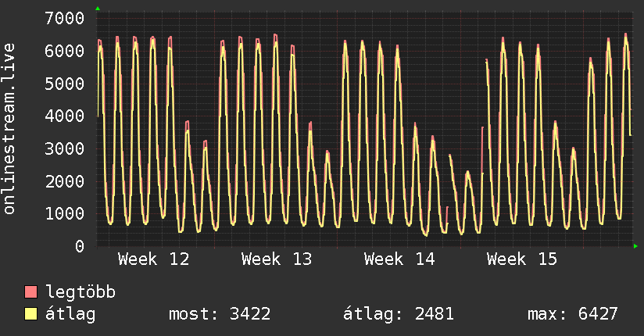Click the 0 y-axis tick label
The image size is (644, 336).
[80, 246]
